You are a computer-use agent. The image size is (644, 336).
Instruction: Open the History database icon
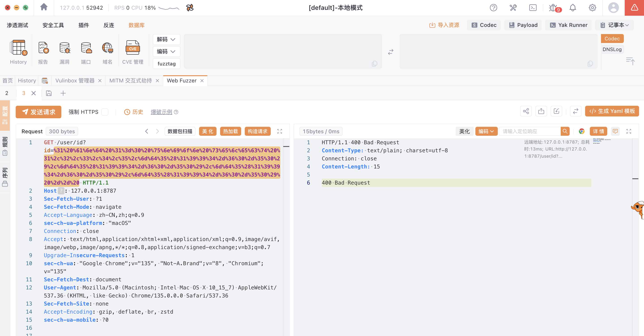[18, 48]
